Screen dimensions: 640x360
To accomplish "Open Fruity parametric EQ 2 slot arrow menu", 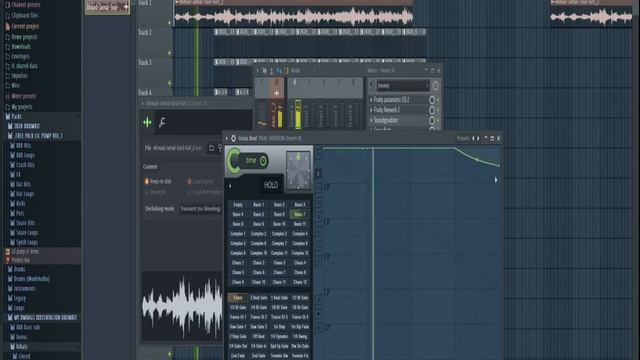I will point(371,100).
